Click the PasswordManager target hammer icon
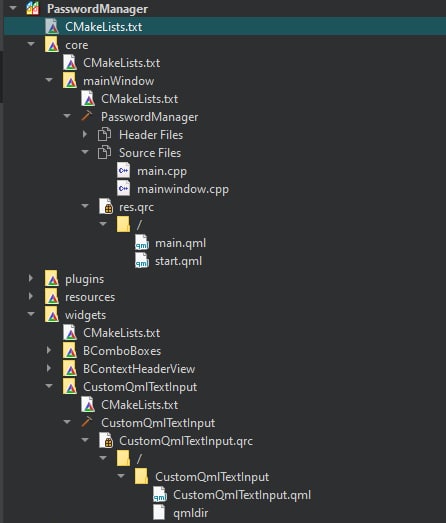Image resolution: width=446 pixels, height=523 pixels. pyautogui.click(x=87, y=116)
